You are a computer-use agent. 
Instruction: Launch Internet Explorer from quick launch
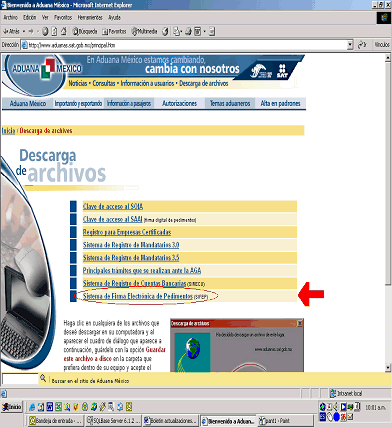[32, 407]
